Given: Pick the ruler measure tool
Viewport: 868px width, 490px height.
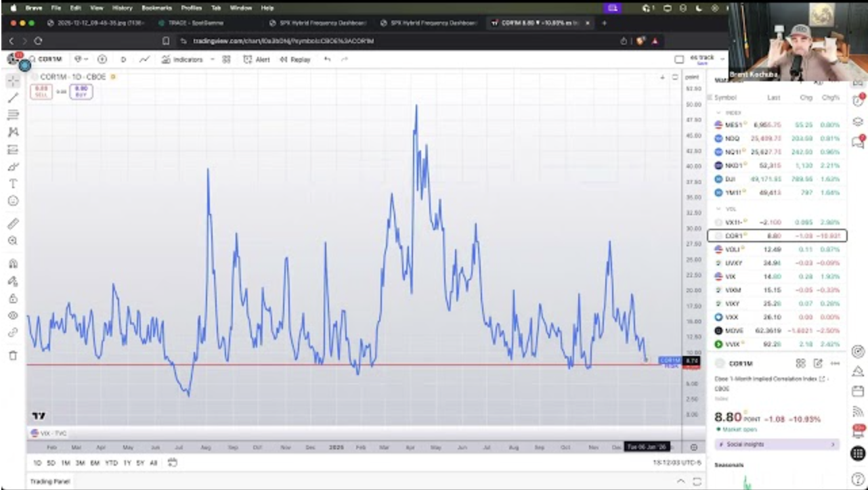Looking at the screenshot, I should pyautogui.click(x=13, y=223).
